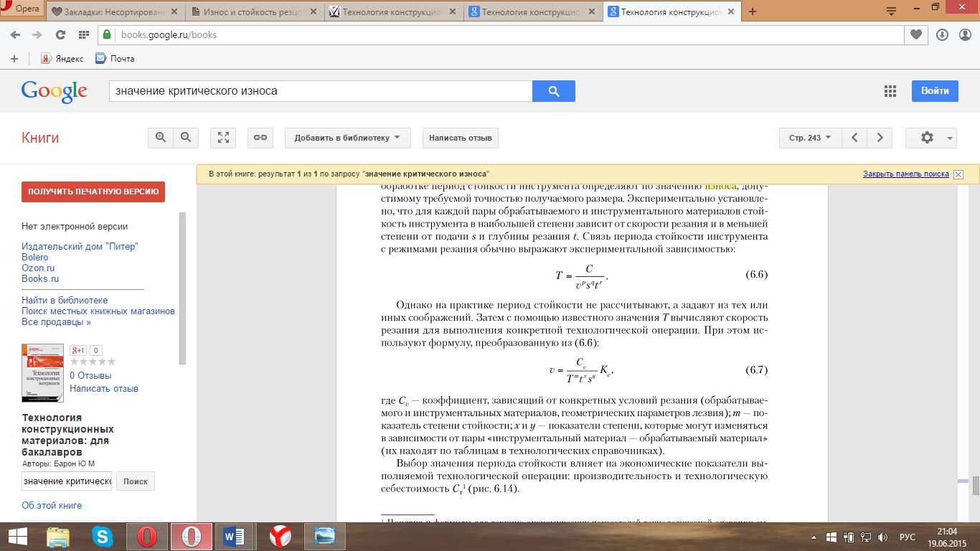Click ПОЛУЧИТЬ ПЕЧАТНУЮ ВЕРСИЮ button

coord(93,192)
